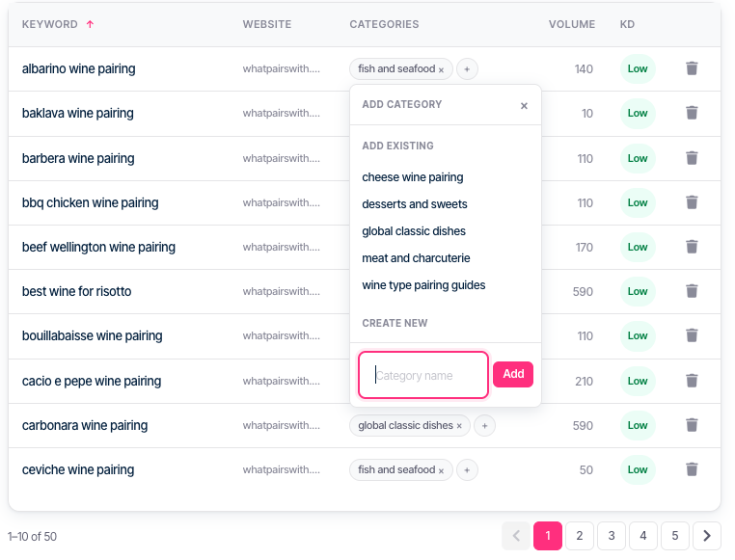Add a category to albarino wine pairing
This screenshot has height=560, width=735.
[467, 69]
